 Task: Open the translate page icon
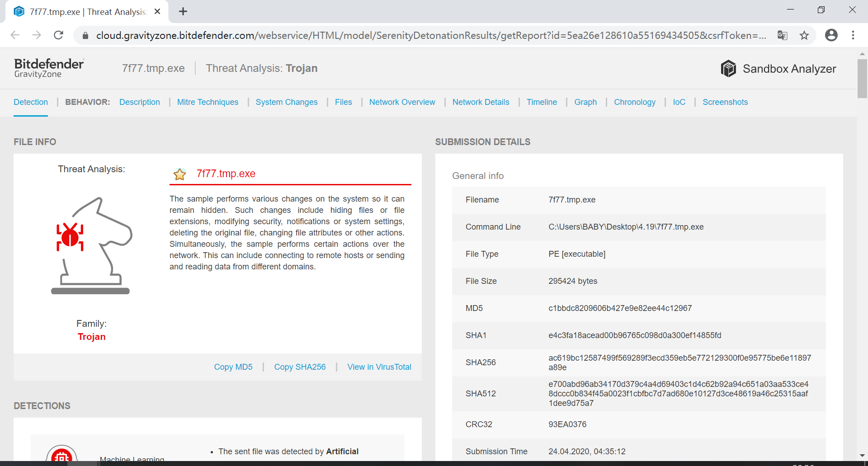[x=783, y=35]
